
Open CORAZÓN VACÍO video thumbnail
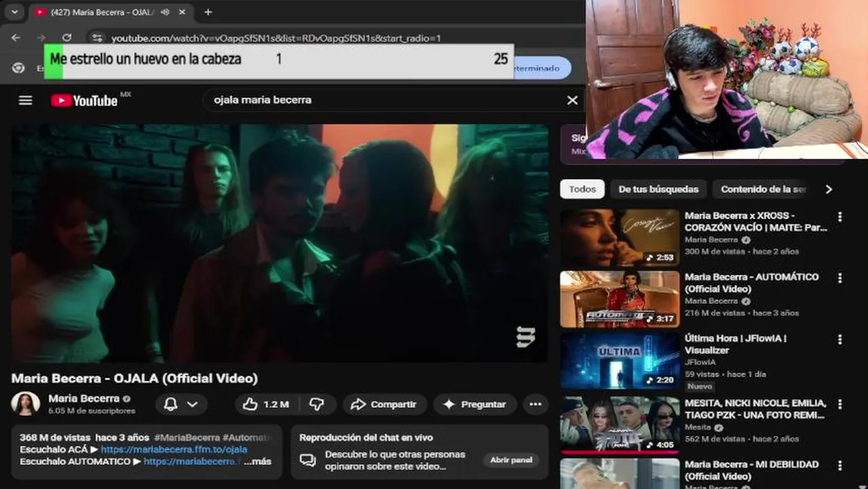pos(619,238)
